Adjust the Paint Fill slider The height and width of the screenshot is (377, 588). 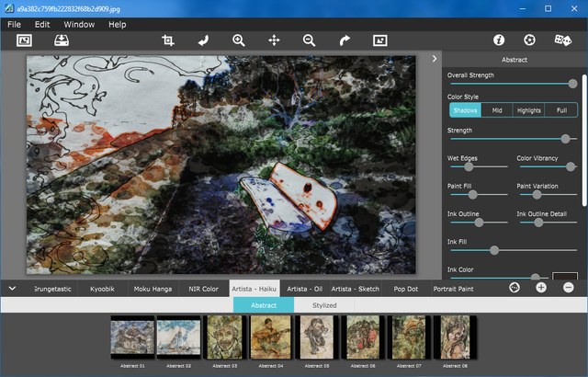[x=472, y=195]
